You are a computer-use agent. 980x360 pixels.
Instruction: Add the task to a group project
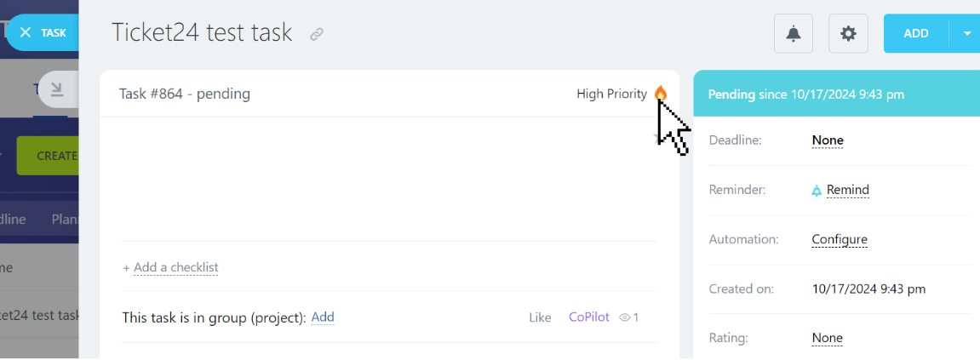pos(323,317)
